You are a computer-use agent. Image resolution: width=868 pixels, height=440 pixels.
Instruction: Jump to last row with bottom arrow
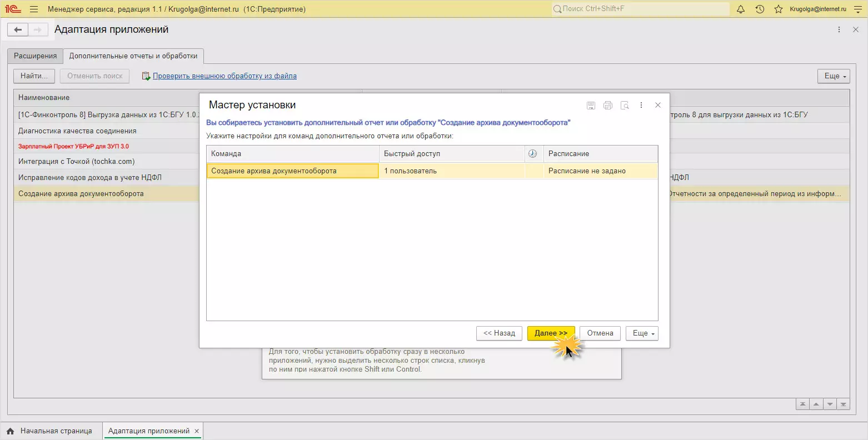844,404
